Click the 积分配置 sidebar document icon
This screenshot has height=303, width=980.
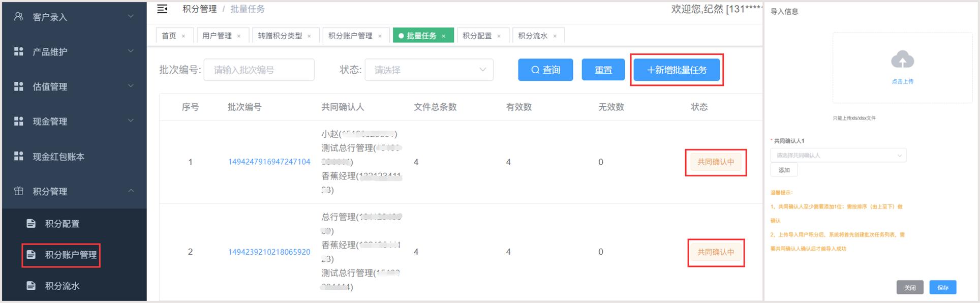[31, 224]
